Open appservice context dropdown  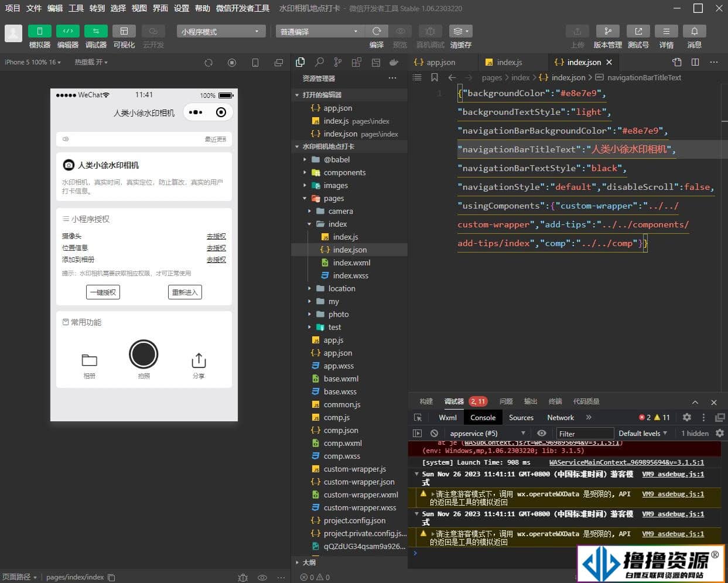click(x=487, y=433)
